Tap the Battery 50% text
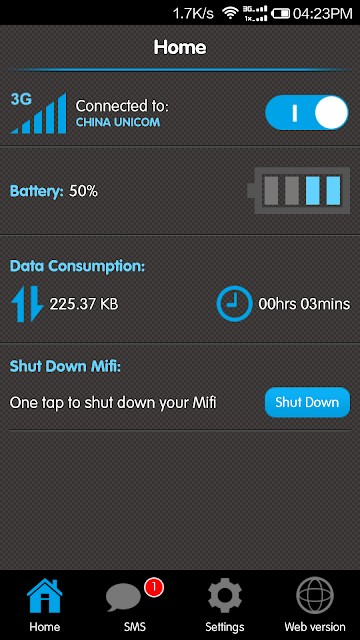The image size is (360, 640). [54, 191]
